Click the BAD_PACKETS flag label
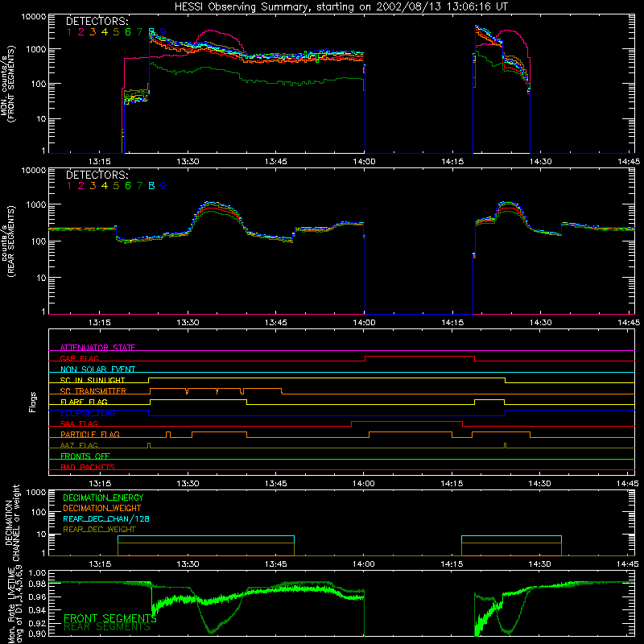This screenshot has width=644, height=644. point(88,467)
